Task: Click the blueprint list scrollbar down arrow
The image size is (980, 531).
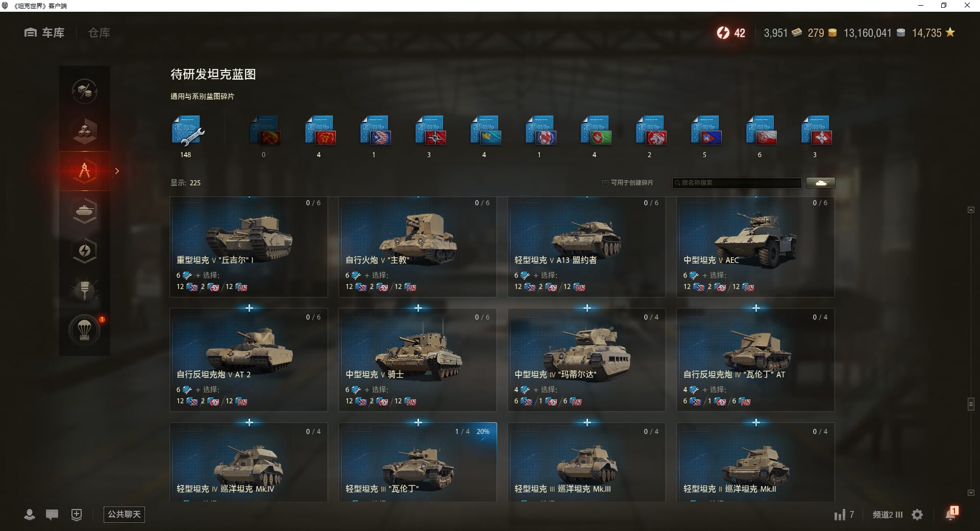Action: click(971, 493)
